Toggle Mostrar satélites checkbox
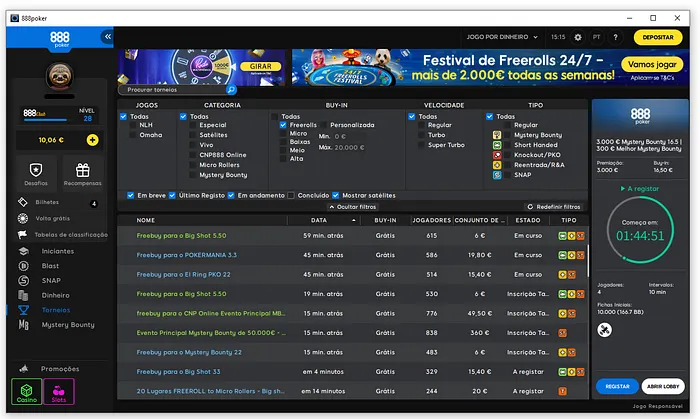This screenshot has height=419, width=700. pyautogui.click(x=335, y=195)
